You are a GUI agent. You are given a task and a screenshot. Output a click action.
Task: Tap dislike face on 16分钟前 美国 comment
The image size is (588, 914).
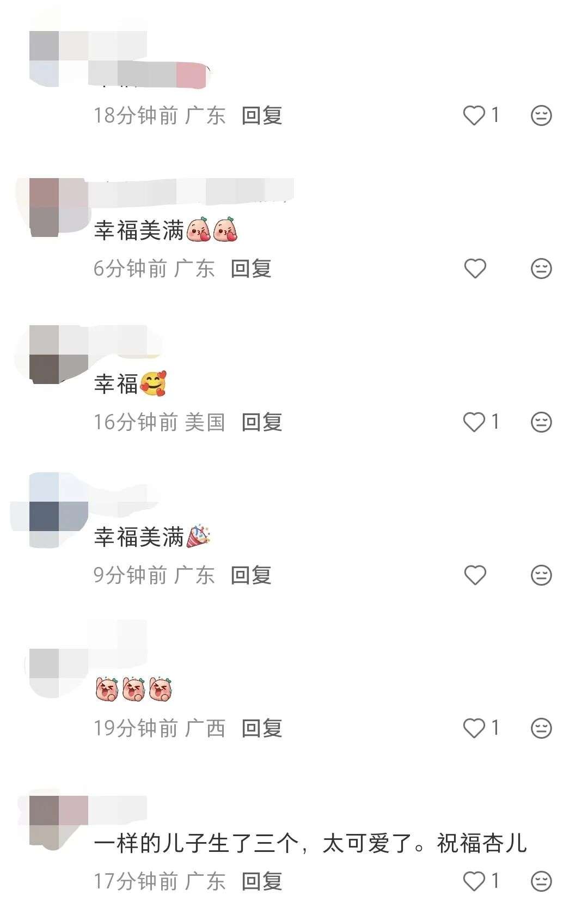541,422
